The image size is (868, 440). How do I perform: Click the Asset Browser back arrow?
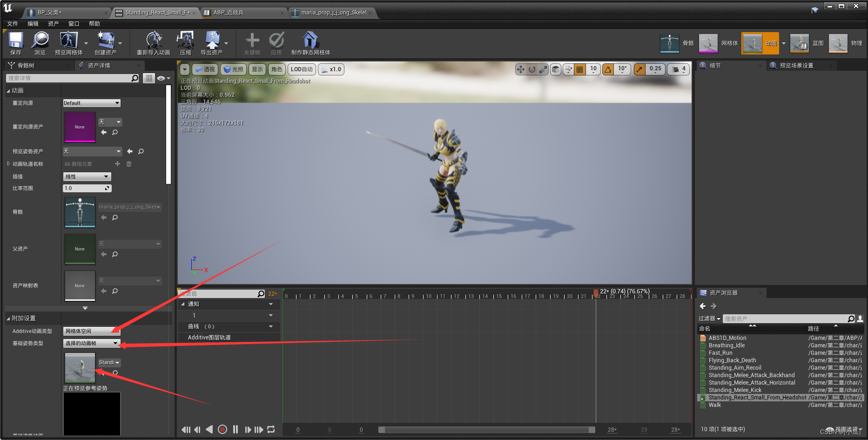pos(703,306)
